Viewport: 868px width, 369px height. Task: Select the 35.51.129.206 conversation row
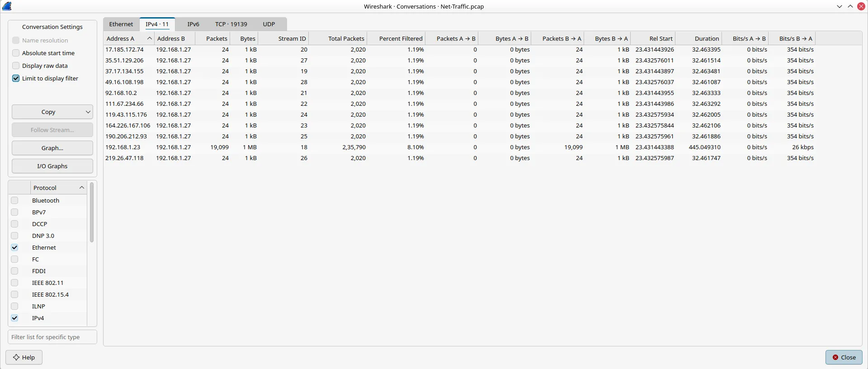tap(459, 60)
